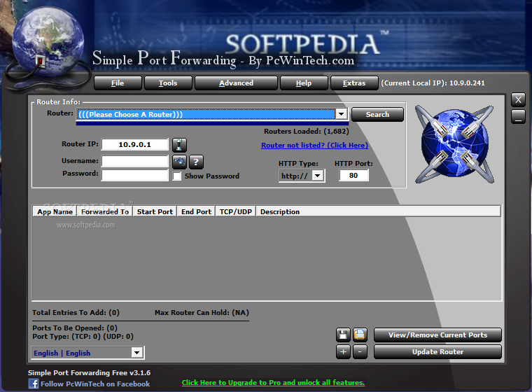
Task: Click the TCP/UDP column header
Action: tap(235, 212)
